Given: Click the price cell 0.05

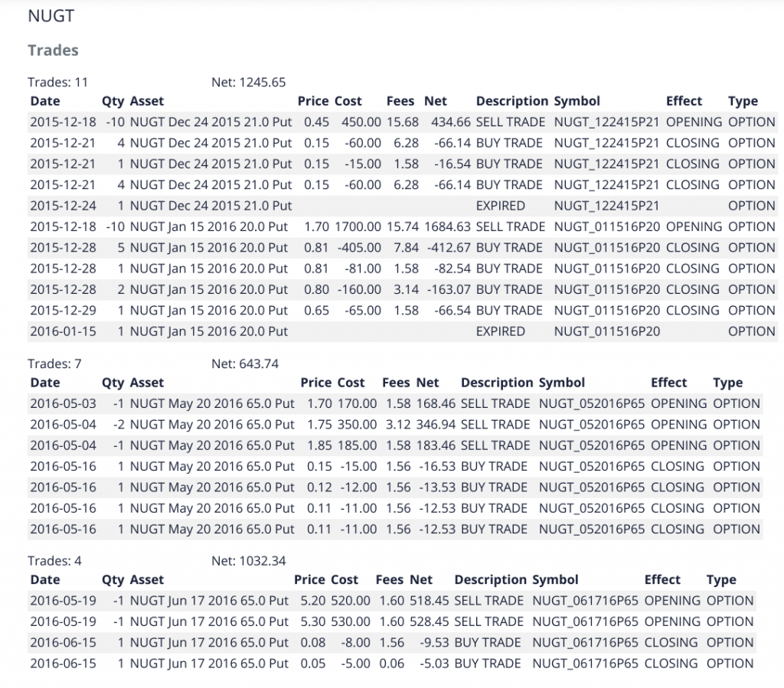Looking at the screenshot, I should [313, 664].
